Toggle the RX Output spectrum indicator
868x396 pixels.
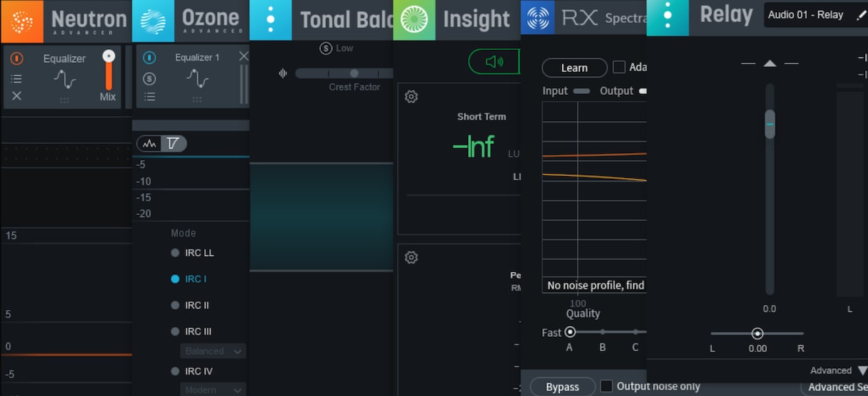[x=642, y=91]
